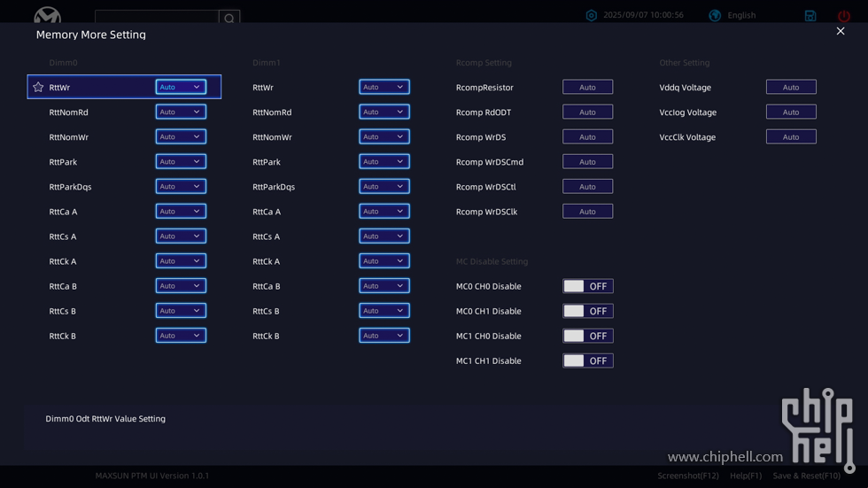
Task: Click the globe language icon
Action: tap(715, 15)
